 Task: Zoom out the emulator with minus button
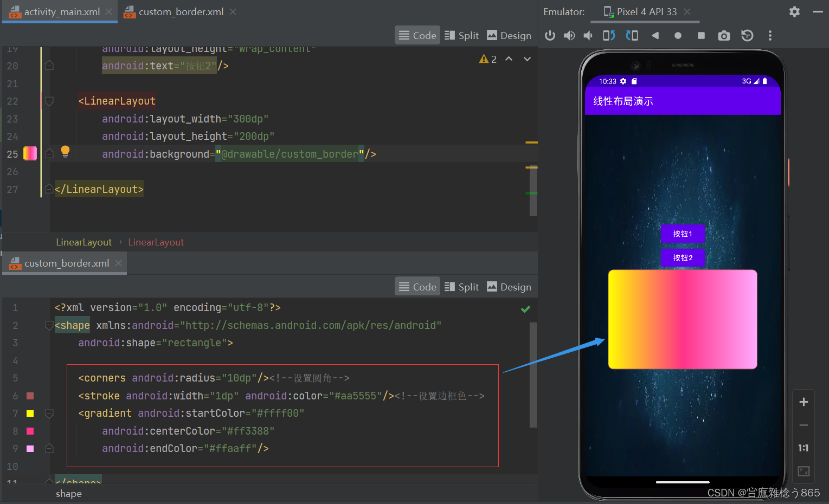coord(804,425)
